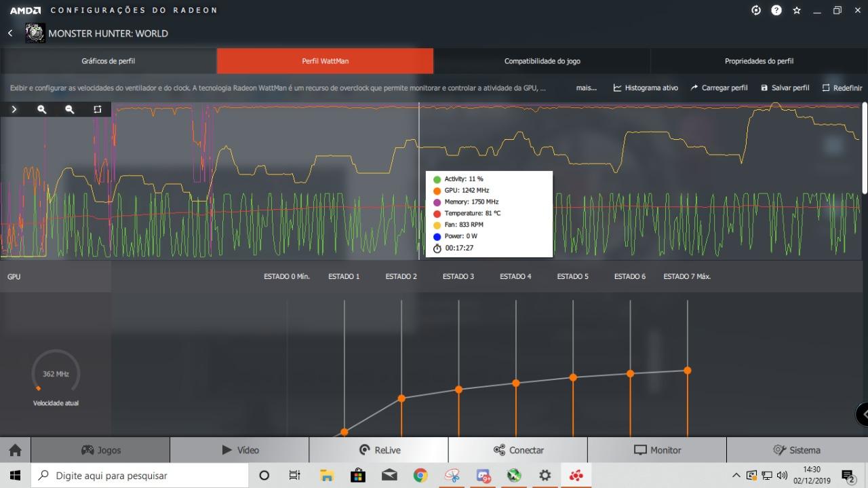This screenshot has width=868, height=488.
Task: Zoom out on the histogram graph
Action: point(69,109)
